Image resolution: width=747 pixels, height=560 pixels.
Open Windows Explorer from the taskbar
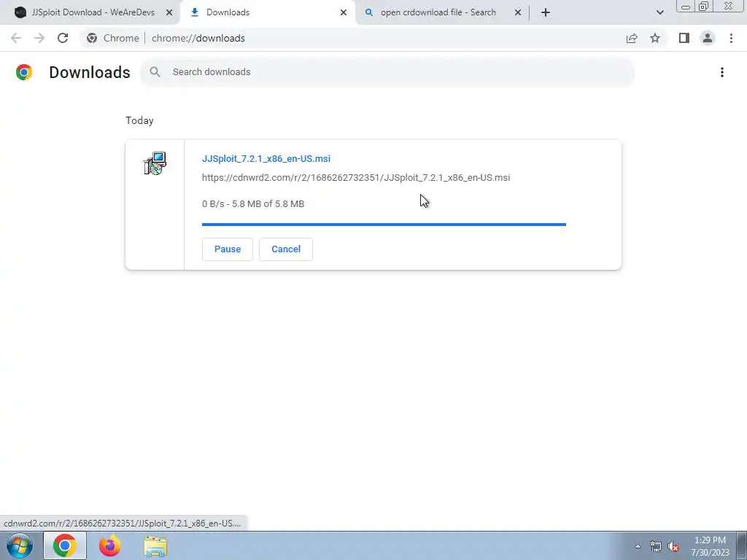[x=155, y=546]
